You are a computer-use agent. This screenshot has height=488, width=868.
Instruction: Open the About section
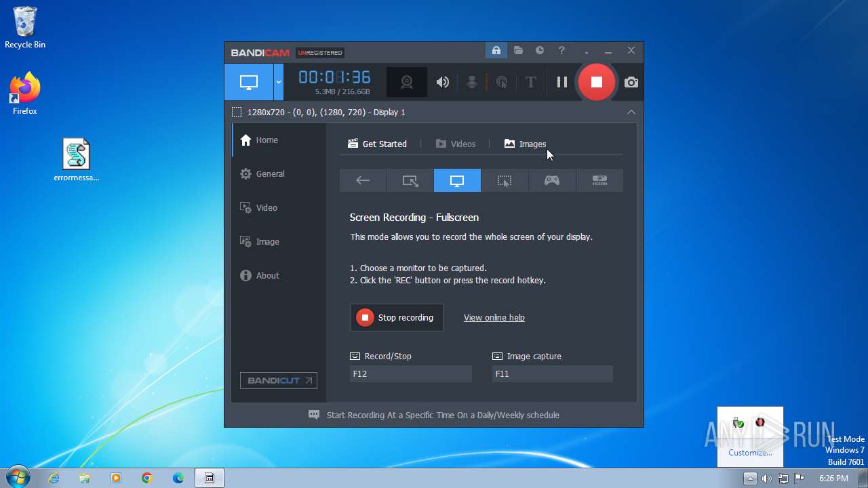[279, 276]
